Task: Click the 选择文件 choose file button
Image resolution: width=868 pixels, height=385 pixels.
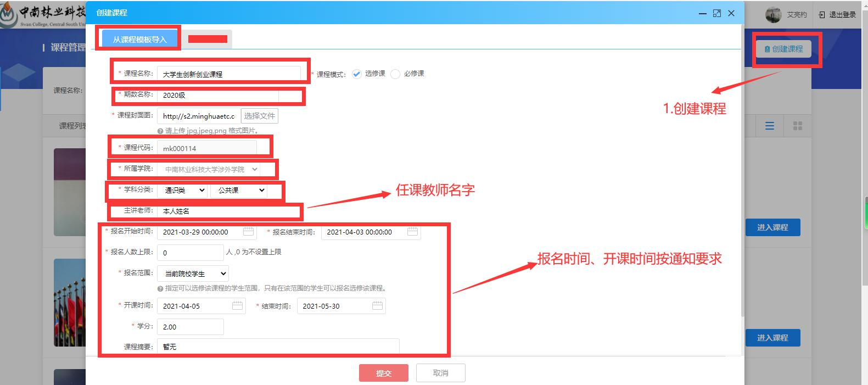Action: click(259, 116)
